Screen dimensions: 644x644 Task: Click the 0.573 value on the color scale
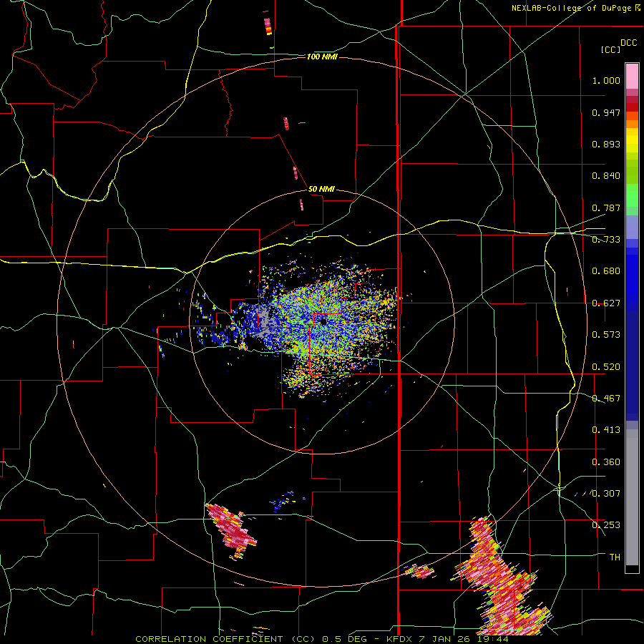[x=606, y=335]
